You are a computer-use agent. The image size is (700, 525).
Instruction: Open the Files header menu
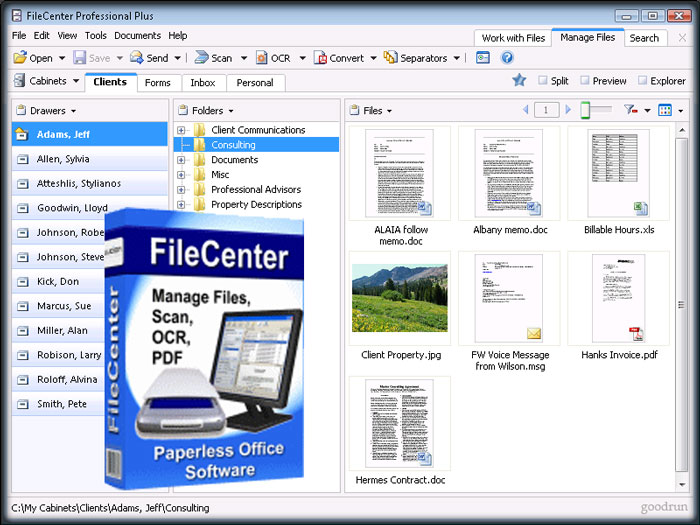click(389, 111)
